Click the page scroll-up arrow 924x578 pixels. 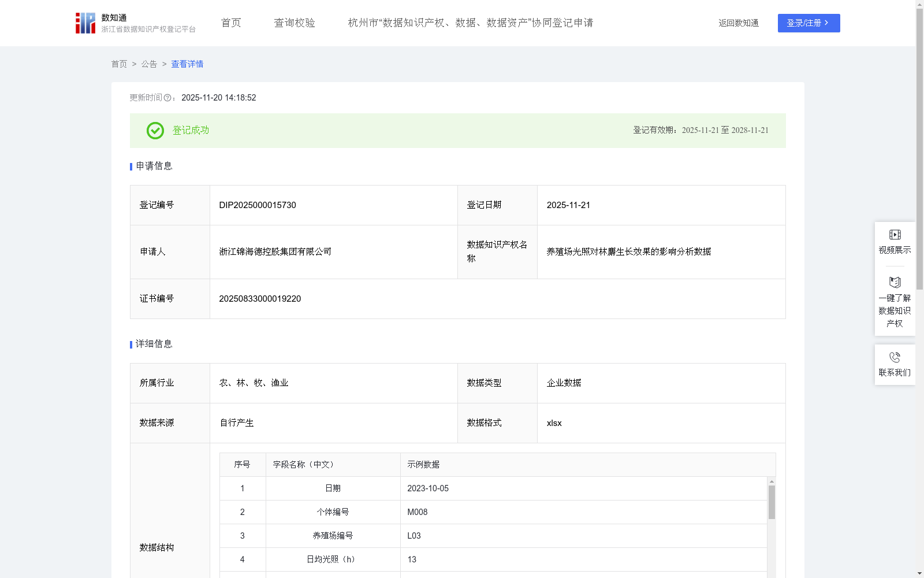(x=919, y=4)
